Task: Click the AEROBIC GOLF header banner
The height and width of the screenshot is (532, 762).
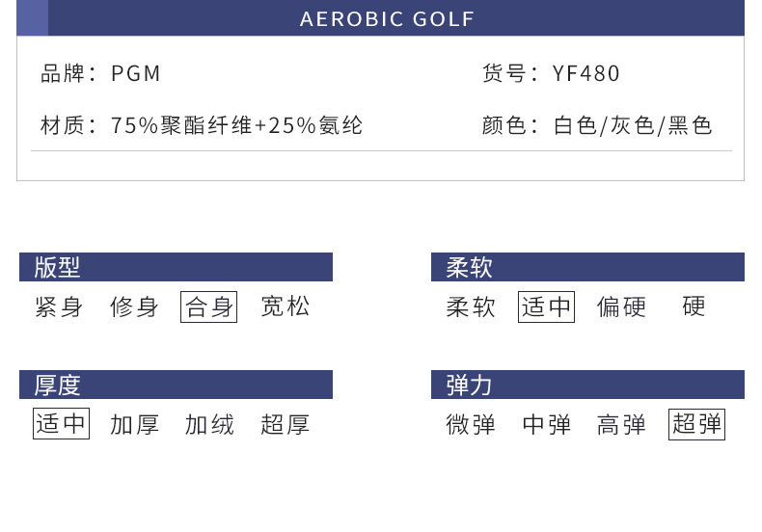Action: tap(388, 19)
